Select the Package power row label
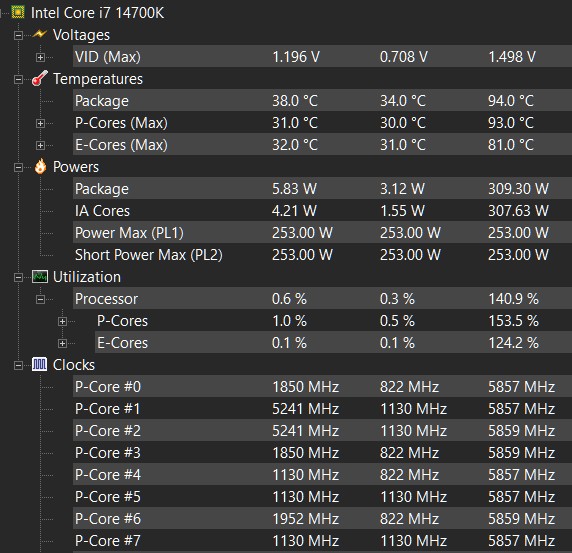The image size is (572, 553). (102, 189)
